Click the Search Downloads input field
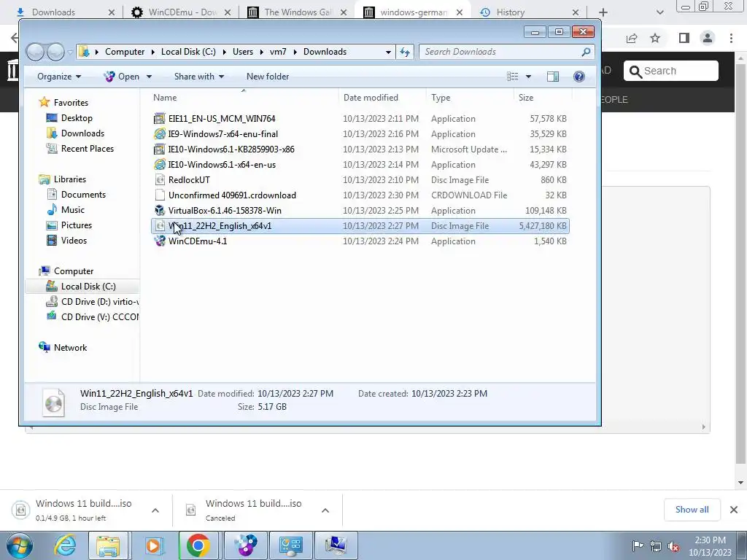 coord(500,52)
